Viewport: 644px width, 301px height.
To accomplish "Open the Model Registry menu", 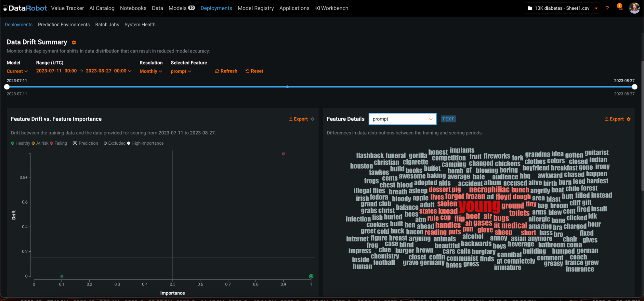I will 255,8.
